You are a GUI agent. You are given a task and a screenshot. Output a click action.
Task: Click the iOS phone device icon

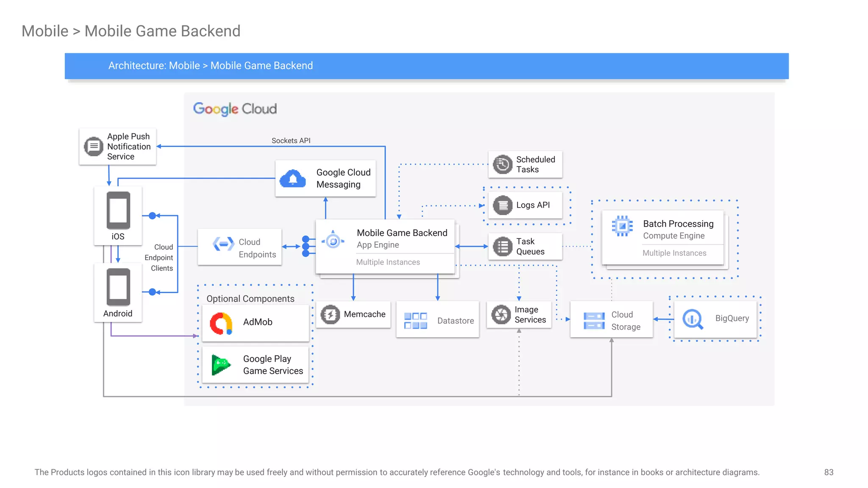tap(118, 211)
